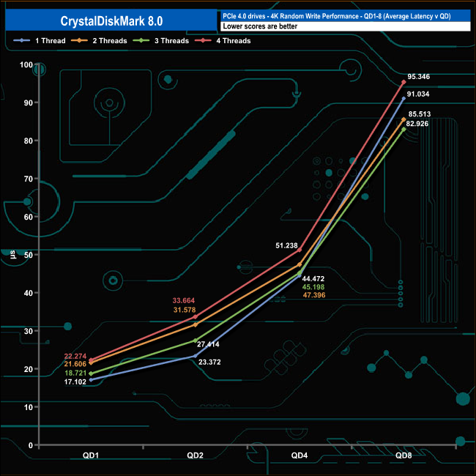The image size is (476, 476).
Task: Select the 82.926 data label
Action: coord(417,124)
